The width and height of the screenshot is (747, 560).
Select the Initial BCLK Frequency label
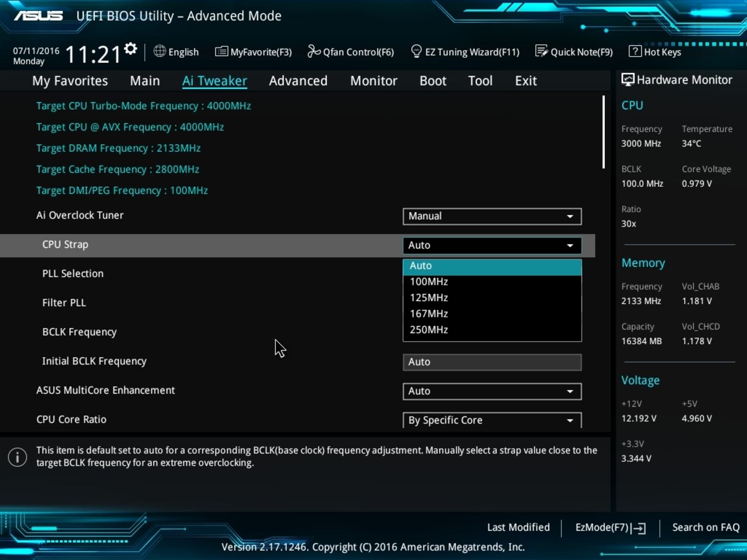pos(94,361)
